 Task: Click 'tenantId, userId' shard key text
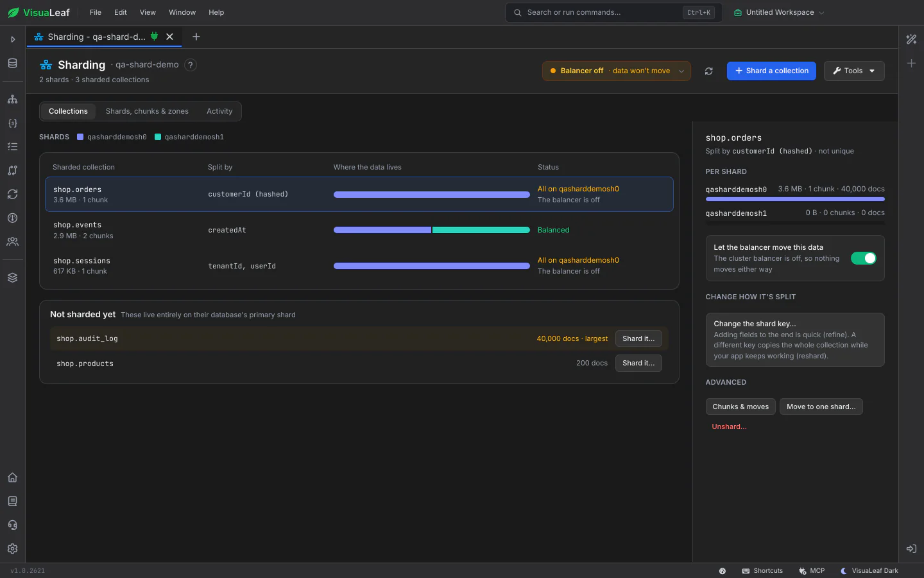242,266
